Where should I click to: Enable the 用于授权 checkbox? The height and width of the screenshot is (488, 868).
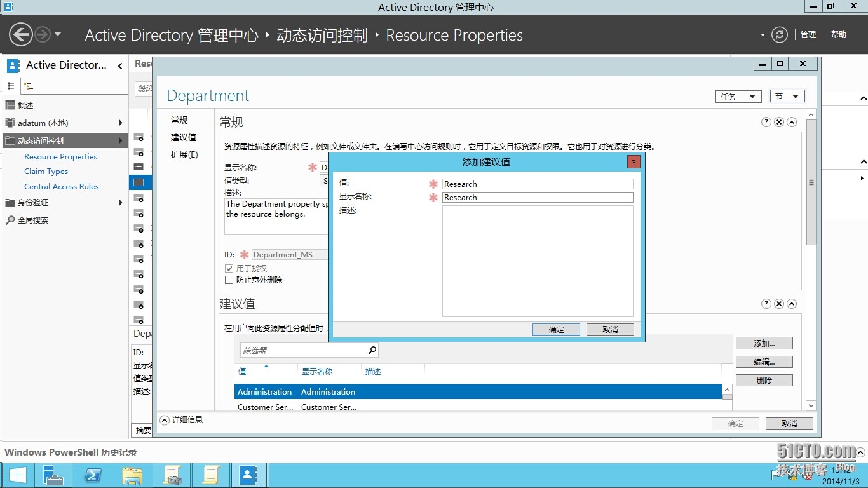[x=229, y=268]
